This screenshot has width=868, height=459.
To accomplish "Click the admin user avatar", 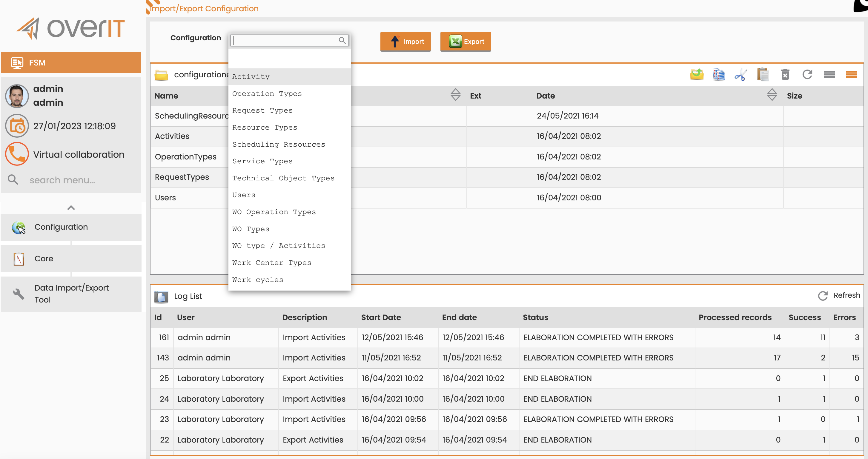I will click(x=17, y=96).
